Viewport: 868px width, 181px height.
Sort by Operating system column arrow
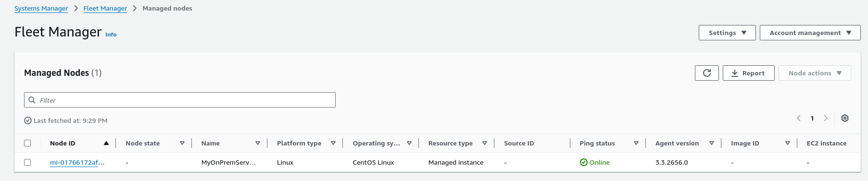[x=409, y=143]
